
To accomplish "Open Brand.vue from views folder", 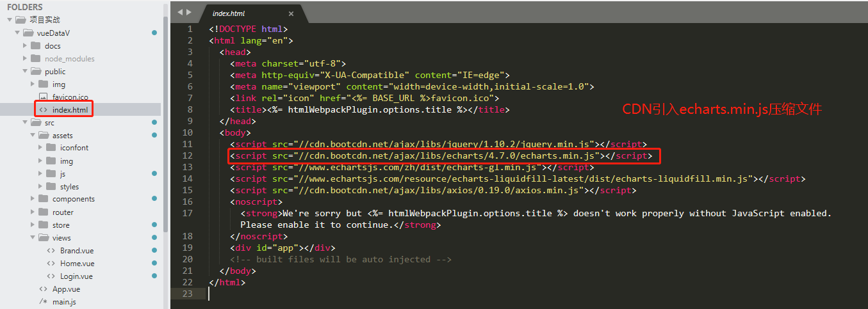I will pyautogui.click(x=77, y=250).
